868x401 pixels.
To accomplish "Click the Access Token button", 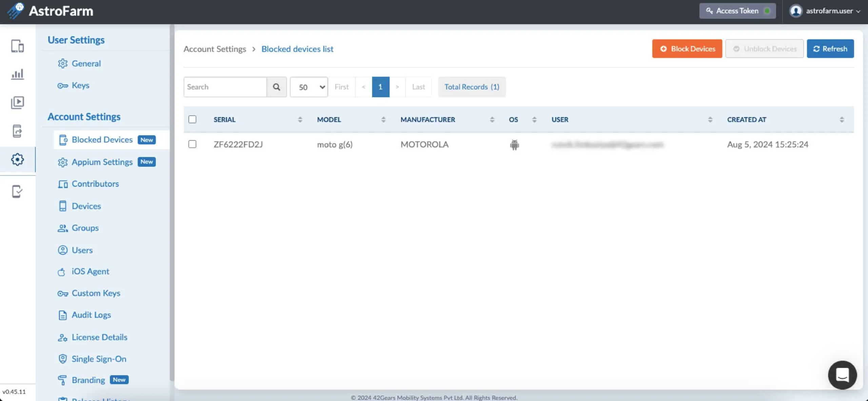I will pyautogui.click(x=737, y=11).
